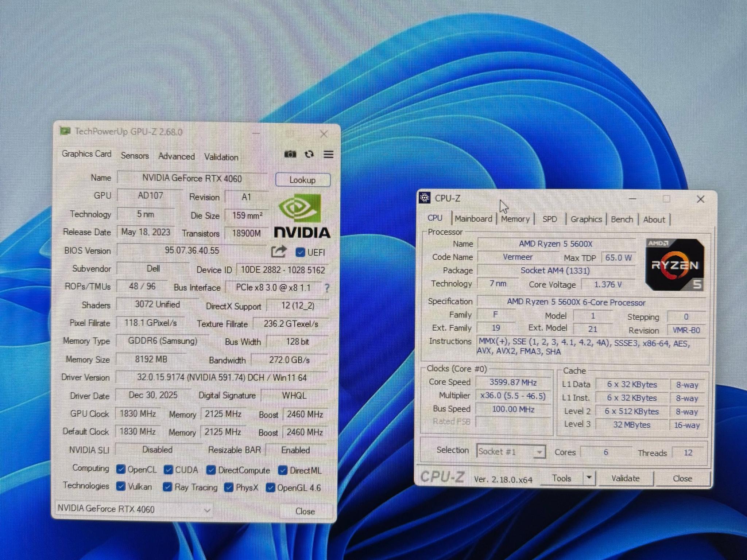
Task: Click the GPU-Z title bar app icon
Action: 65,131
